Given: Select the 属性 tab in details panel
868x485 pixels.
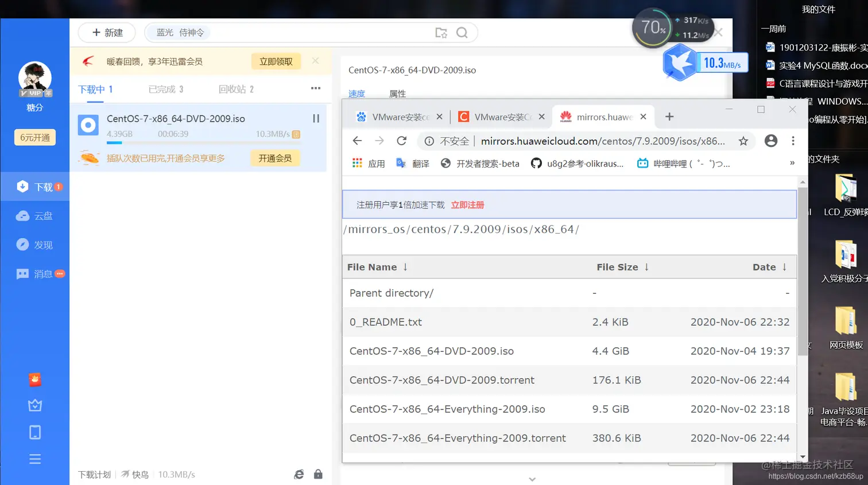Looking at the screenshot, I should (x=397, y=94).
